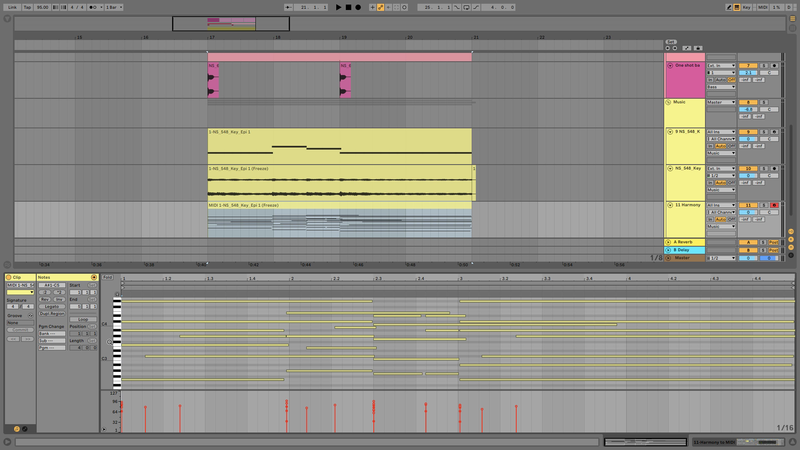Fold the Music group track
The height and width of the screenshot is (450, 800).
click(668, 102)
